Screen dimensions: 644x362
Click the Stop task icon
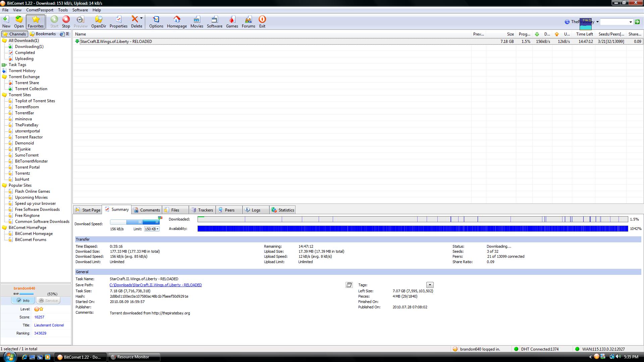pos(66,22)
